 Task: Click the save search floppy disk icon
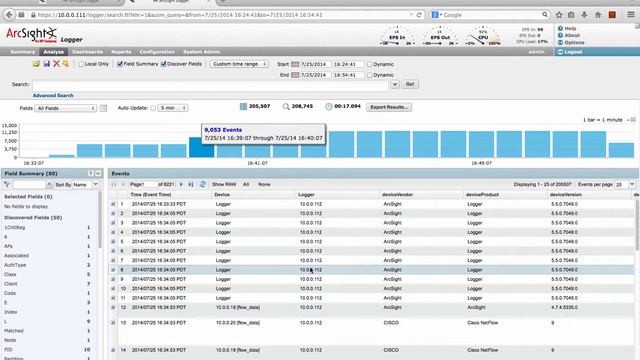[x=47, y=64]
